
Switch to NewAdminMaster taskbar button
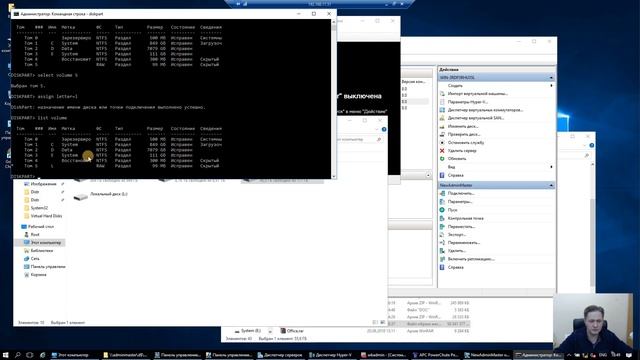(486, 355)
